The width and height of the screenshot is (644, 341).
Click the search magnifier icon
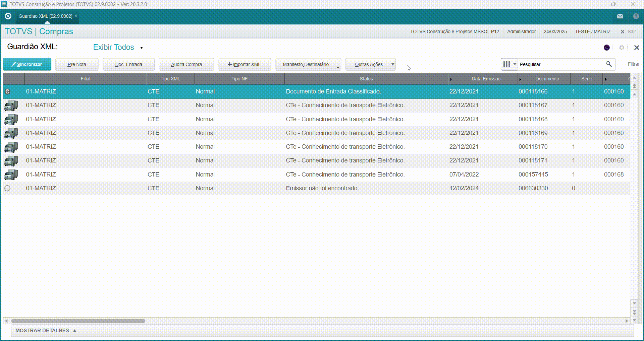coord(609,64)
